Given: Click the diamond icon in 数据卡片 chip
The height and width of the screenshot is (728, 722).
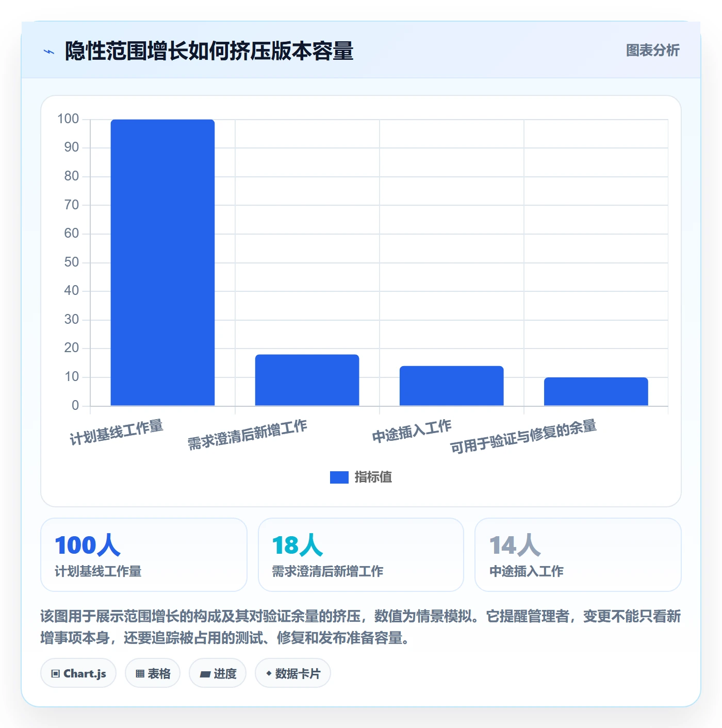Looking at the screenshot, I should click(x=269, y=673).
